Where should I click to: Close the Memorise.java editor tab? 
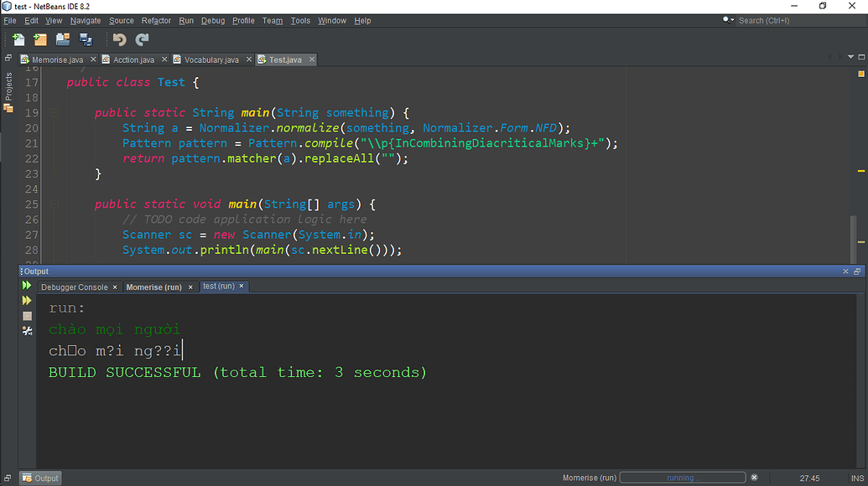(x=91, y=60)
